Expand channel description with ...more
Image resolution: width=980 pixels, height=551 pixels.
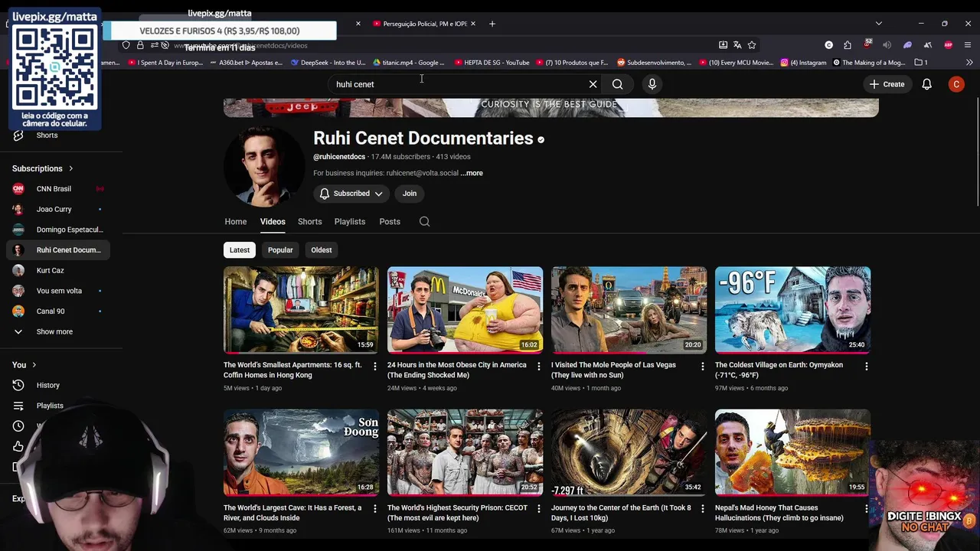pos(472,173)
